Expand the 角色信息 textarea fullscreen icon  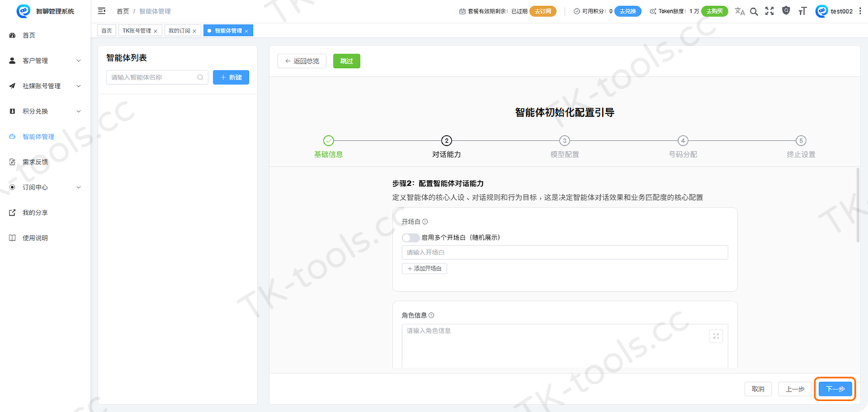[716, 336]
